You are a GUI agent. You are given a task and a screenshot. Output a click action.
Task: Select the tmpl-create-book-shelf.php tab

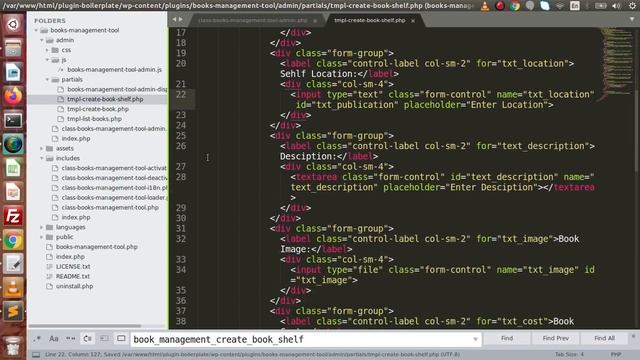[369, 20]
